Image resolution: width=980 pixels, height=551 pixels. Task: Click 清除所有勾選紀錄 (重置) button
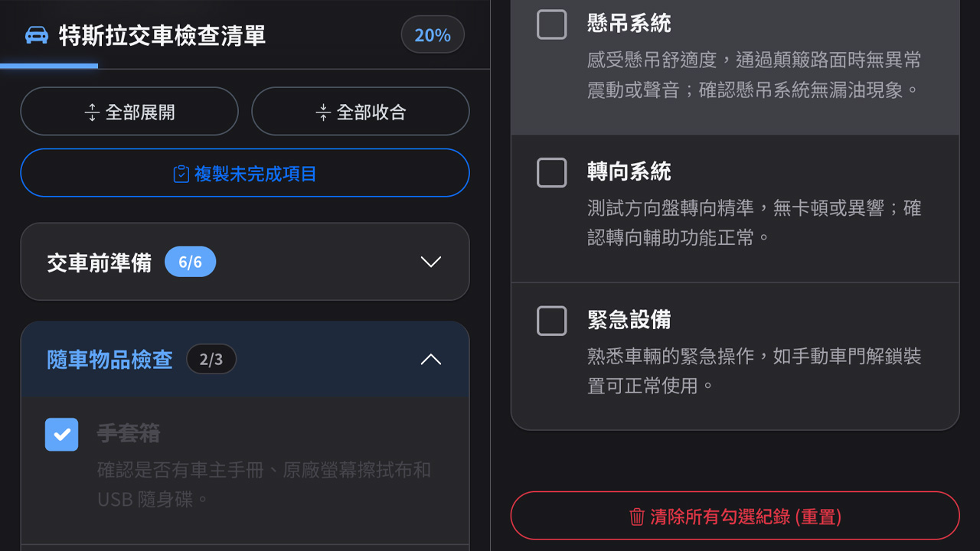tap(735, 517)
